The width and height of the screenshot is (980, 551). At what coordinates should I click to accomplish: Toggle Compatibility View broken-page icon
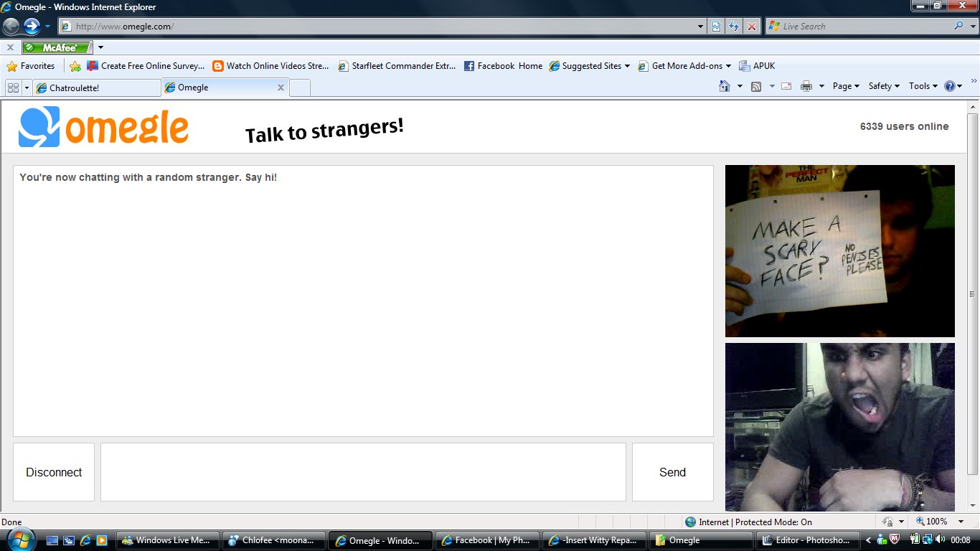(x=716, y=27)
